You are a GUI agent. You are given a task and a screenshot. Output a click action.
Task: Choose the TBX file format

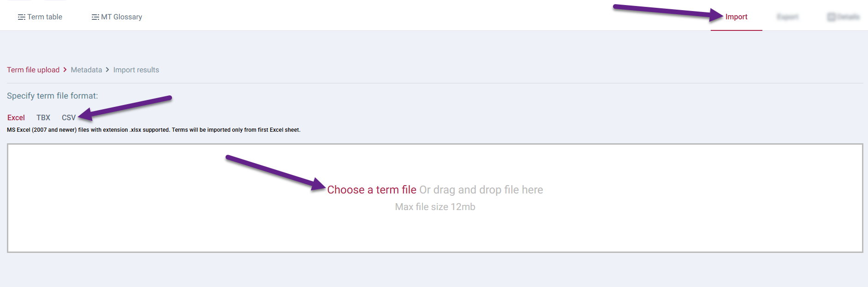(43, 117)
